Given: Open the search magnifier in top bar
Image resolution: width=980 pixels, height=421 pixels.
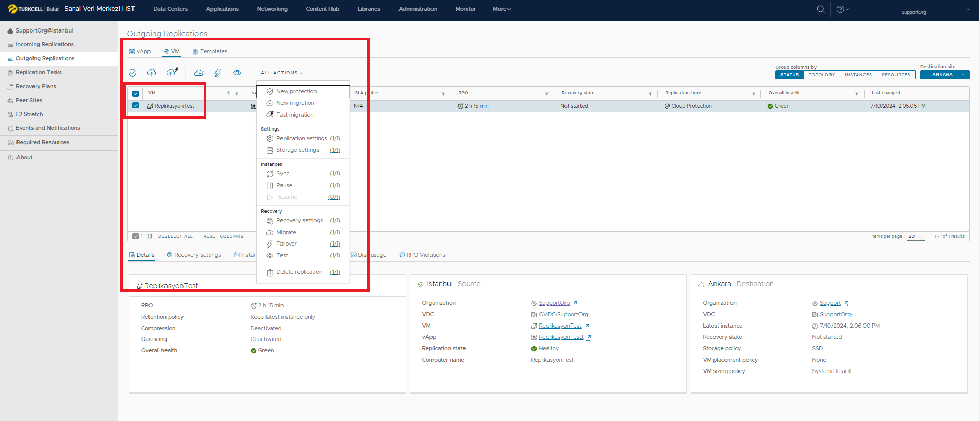Looking at the screenshot, I should pos(821,9).
